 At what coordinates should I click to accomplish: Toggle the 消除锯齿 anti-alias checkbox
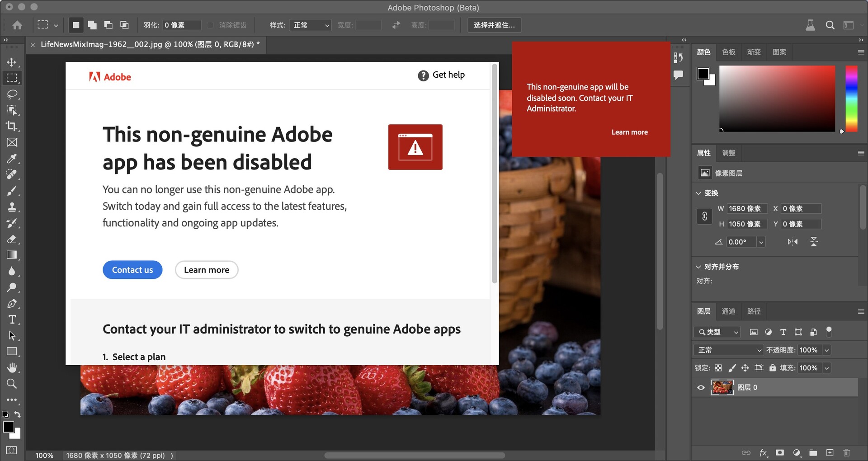point(210,25)
